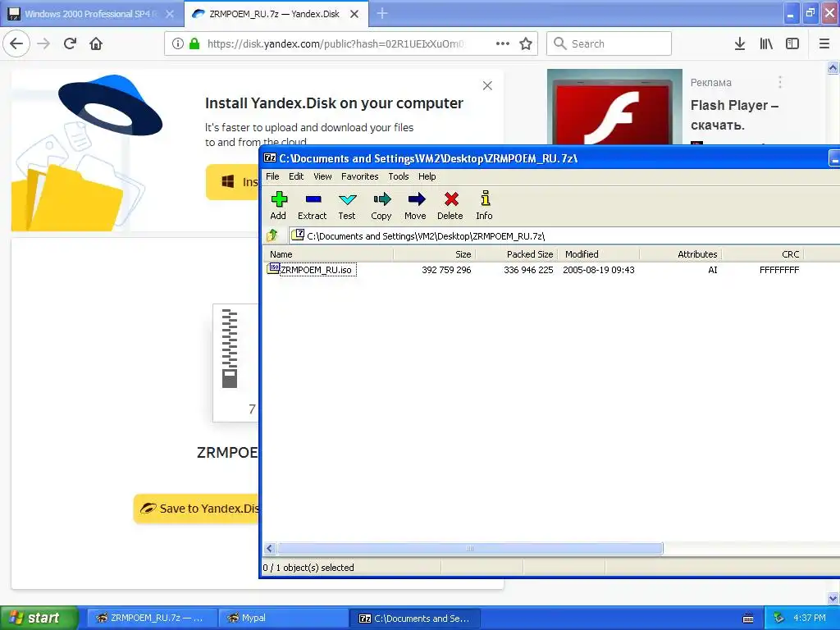Switch to ZRMPOEM_RU.7z taskbar button

pos(152,618)
